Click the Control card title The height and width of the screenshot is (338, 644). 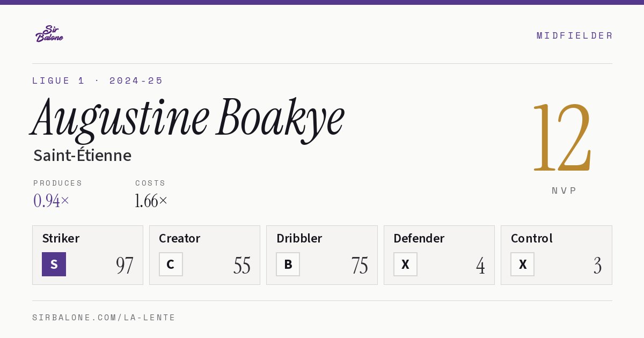click(531, 238)
